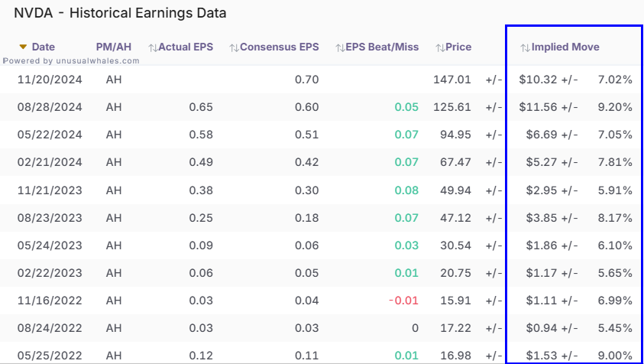Click implied move percentage 9.00%
Image resolution: width=644 pixels, height=364 pixels.
pos(615,356)
